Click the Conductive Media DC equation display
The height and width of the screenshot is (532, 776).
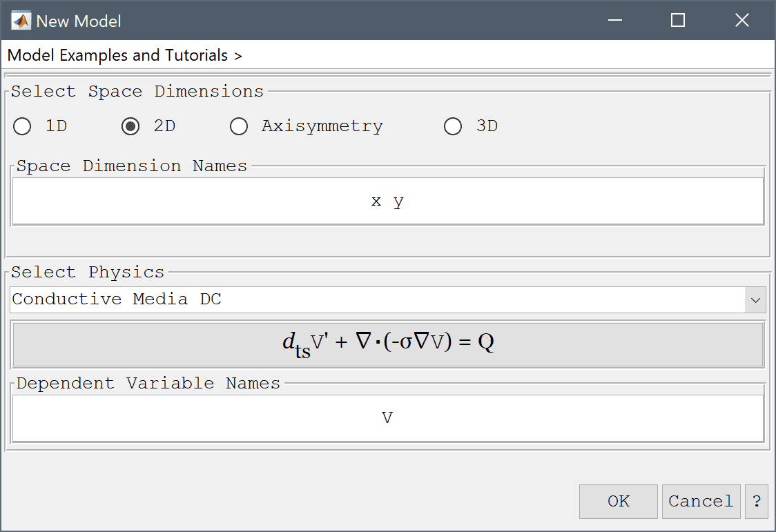pyautogui.click(x=388, y=344)
